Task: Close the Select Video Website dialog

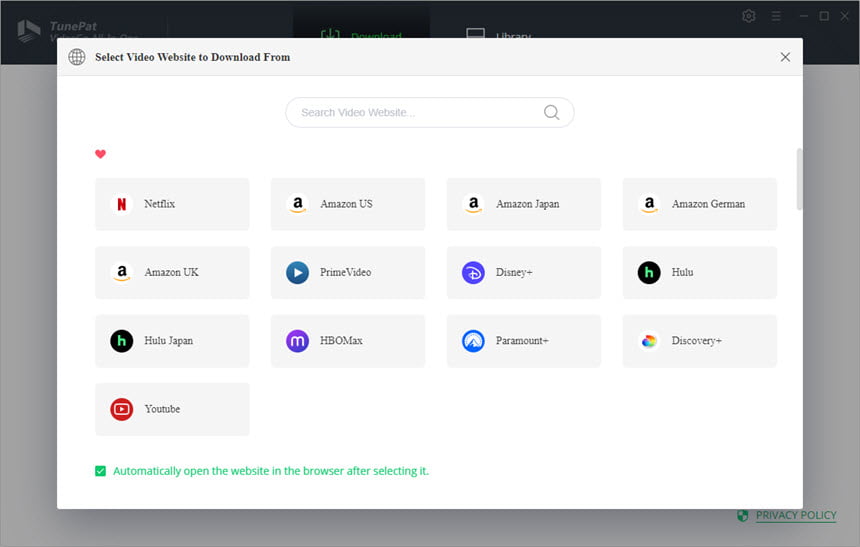Action: click(785, 57)
